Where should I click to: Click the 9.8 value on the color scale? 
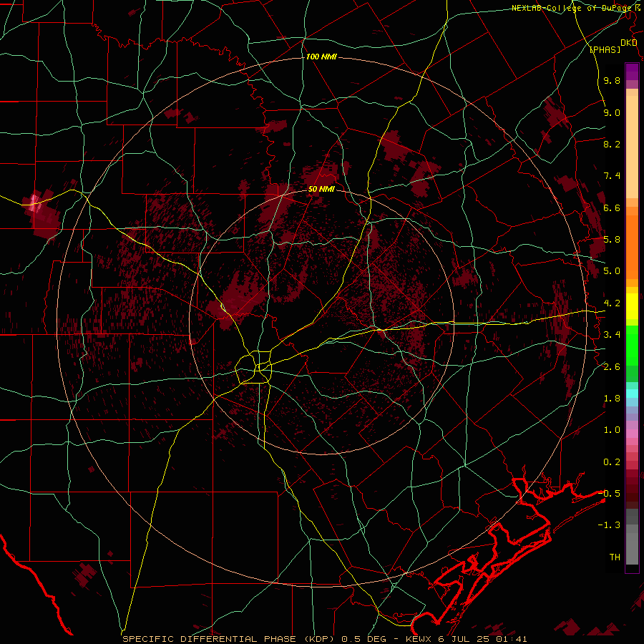click(x=612, y=80)
